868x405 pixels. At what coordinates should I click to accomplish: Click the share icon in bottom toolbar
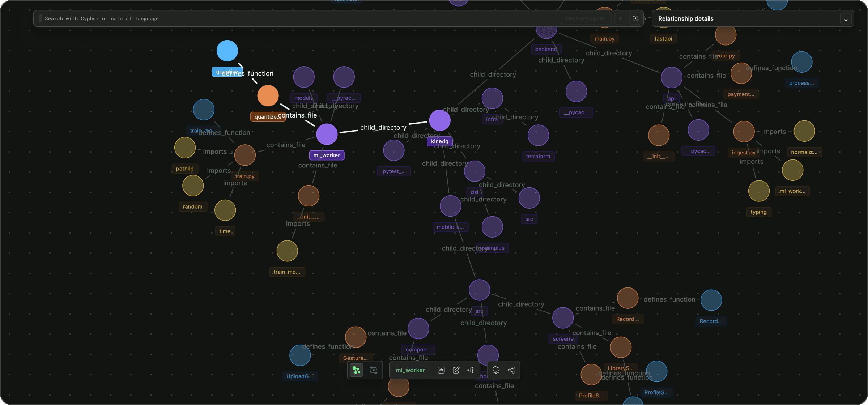511,370
